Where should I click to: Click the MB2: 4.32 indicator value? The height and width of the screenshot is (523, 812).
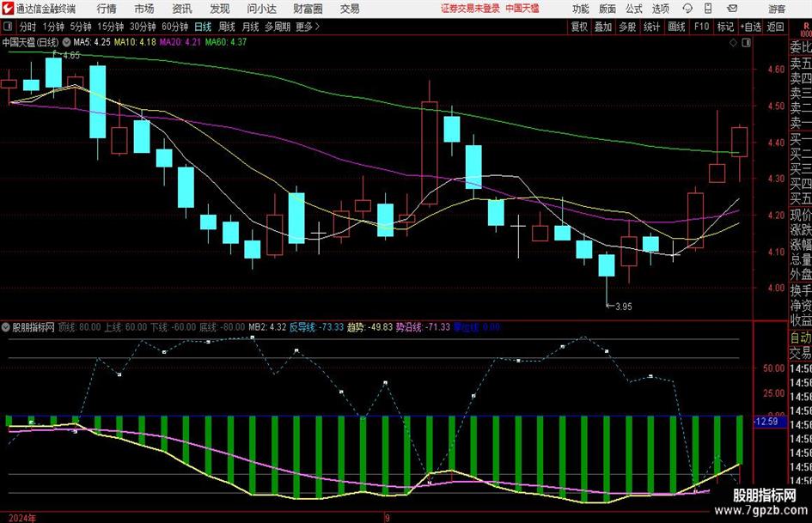267,327
